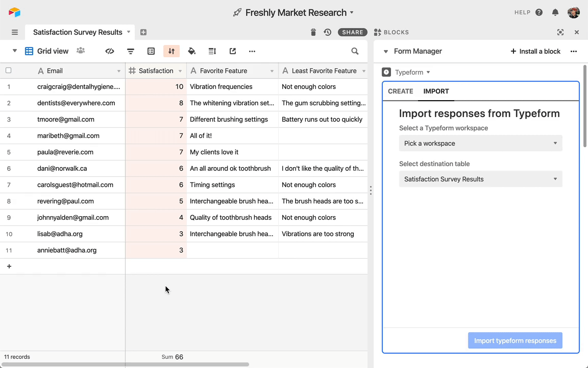Open the row color paint bucket
588x368 pixels.
(x=192, y=51)
